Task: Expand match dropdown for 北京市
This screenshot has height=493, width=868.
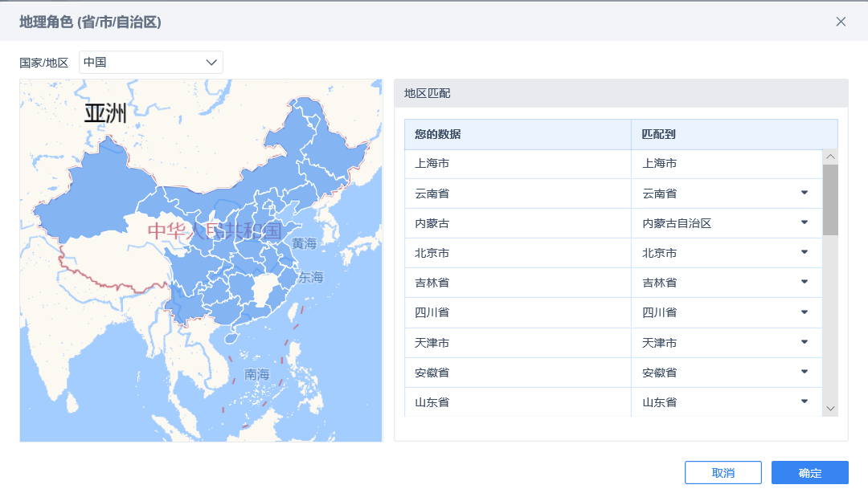Action: pyautogui.click(x=804, y=252)
